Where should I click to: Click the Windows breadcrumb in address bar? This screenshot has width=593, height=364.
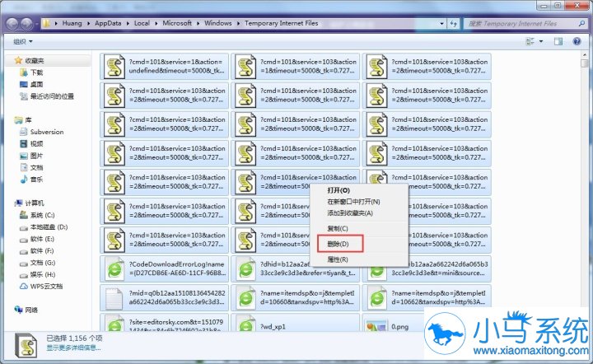click(217, 23)
